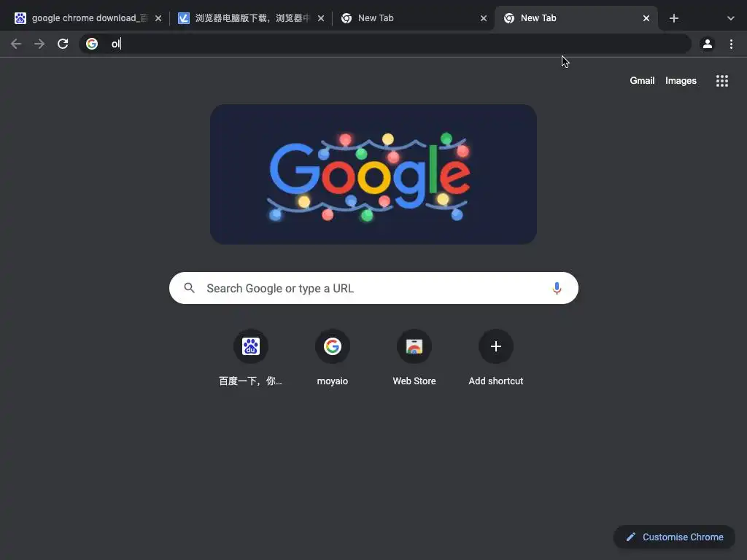Open the Google apps grid
Screen dimensions: 747x560
click(722, 81)
